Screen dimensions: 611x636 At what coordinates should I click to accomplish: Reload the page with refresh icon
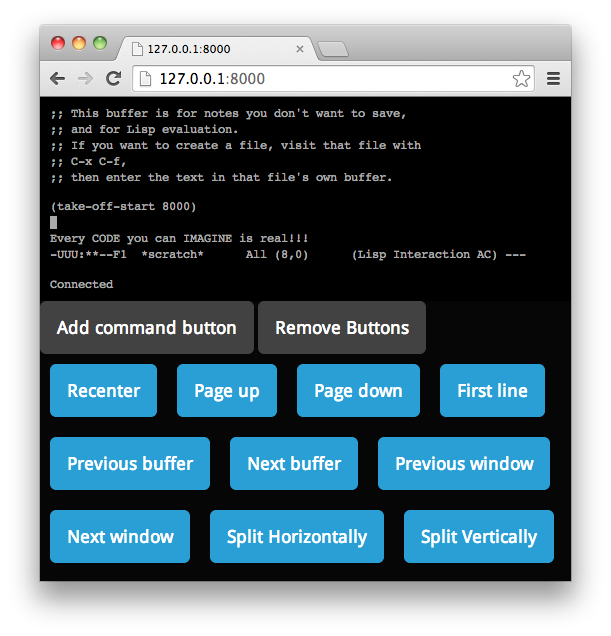113,79
